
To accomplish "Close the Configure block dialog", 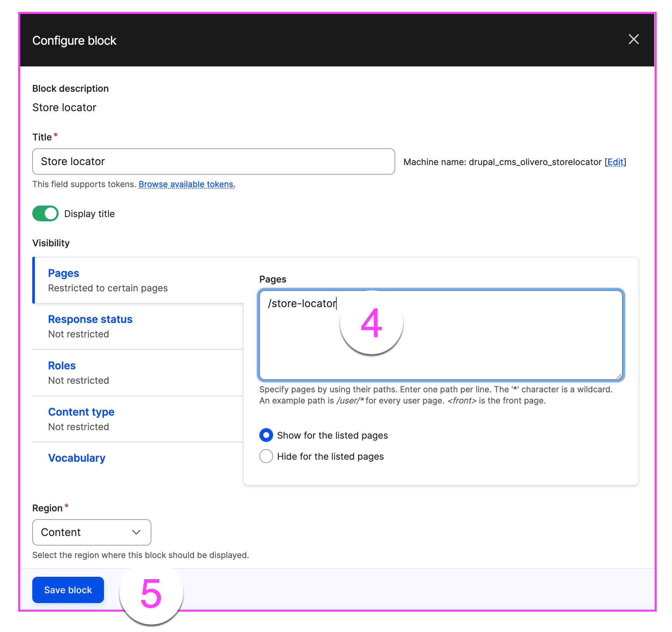I will (x=633, y=39).
